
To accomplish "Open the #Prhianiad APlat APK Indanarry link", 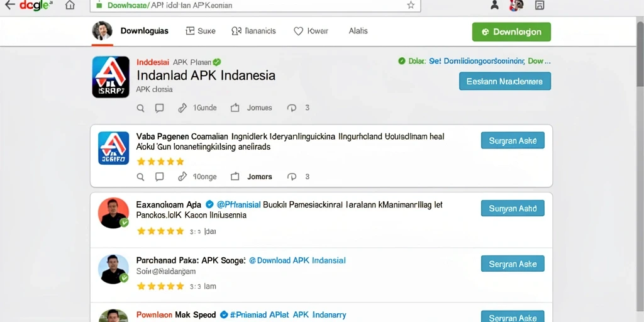I will (288, 315).
